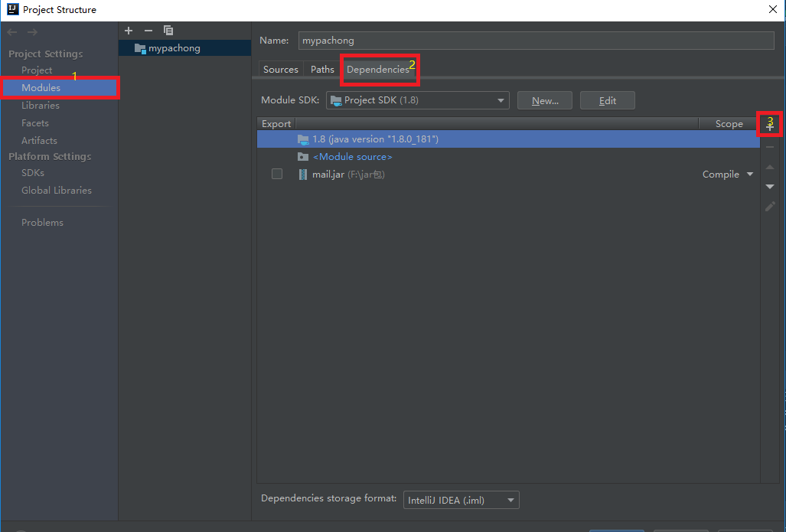Select the mypachong module in the list

pyautogui.click(x=185, y=48)
